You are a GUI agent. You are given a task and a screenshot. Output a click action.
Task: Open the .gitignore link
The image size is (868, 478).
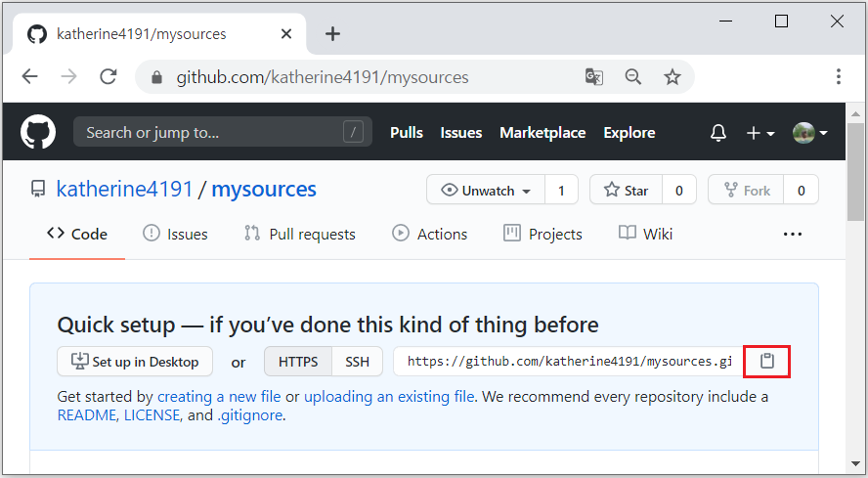coord(249,415)
